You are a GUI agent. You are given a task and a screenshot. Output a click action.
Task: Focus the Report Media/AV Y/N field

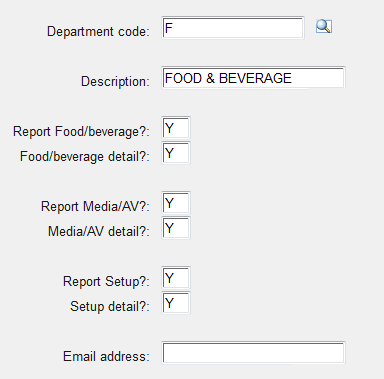click(x=176, y=203)
